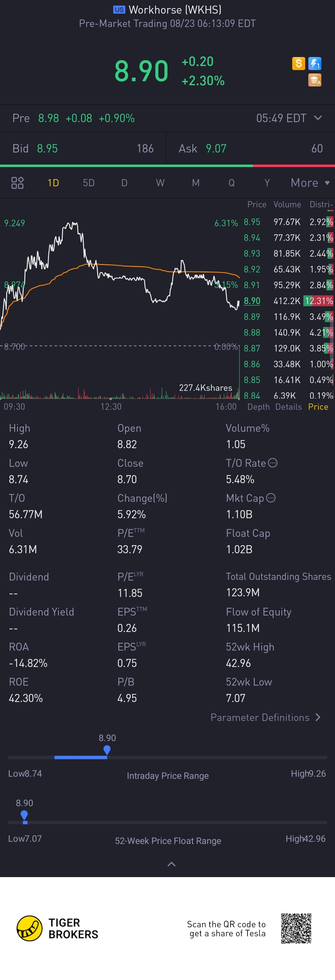This screenshot has width=335, height=980.
Task: Tap the blue lightning bolt badge icon
Action: (x=315, y=63)
